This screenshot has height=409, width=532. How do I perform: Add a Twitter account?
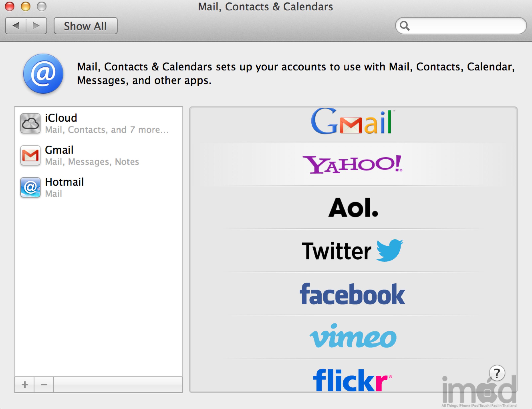[x=352, y=251]
